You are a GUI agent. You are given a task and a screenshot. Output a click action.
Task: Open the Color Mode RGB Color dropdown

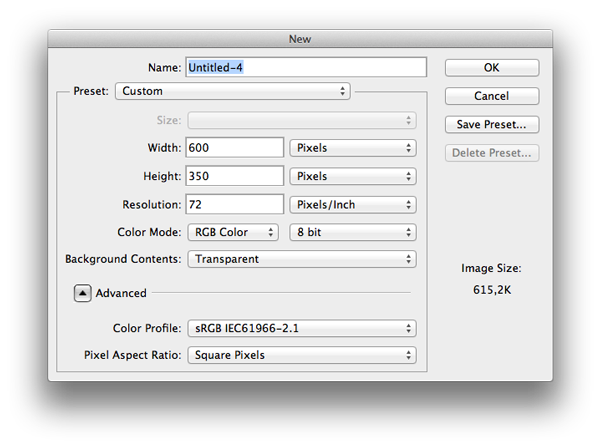[233, 232]
